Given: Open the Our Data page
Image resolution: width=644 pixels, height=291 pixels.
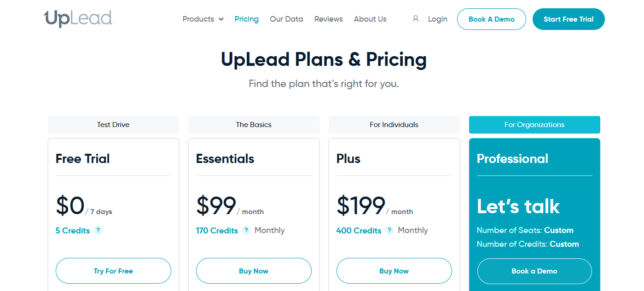Looking at the screenshot, I should [x=286, y=19].
